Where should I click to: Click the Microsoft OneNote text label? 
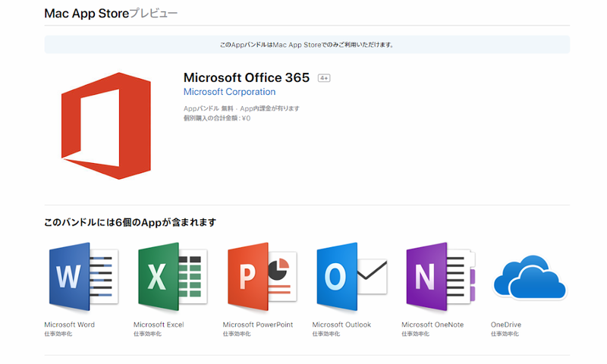(432, 325)
